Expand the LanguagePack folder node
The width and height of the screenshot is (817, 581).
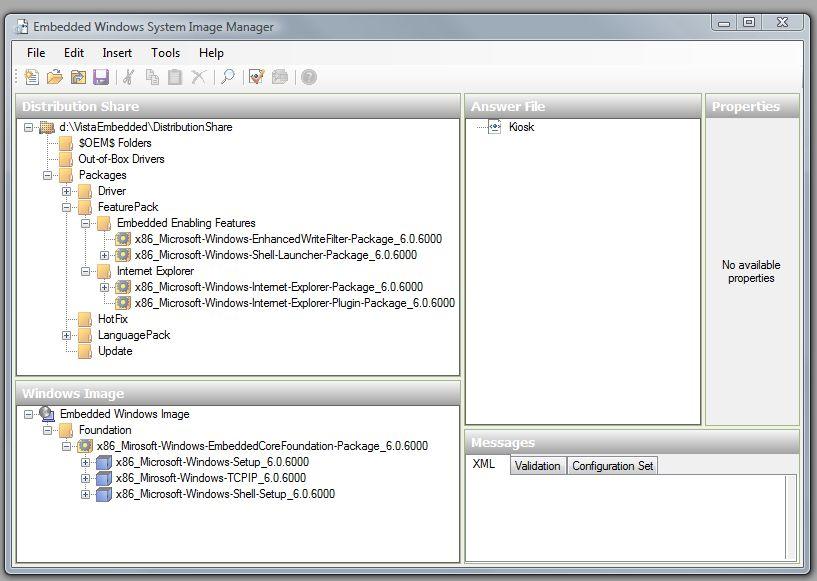click(x=66, y=335)
